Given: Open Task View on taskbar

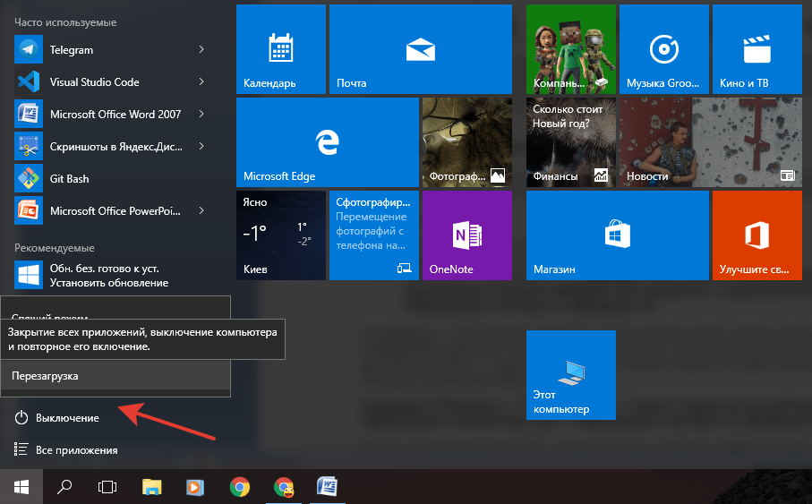Looking at the screenshot, I should 107,487.
